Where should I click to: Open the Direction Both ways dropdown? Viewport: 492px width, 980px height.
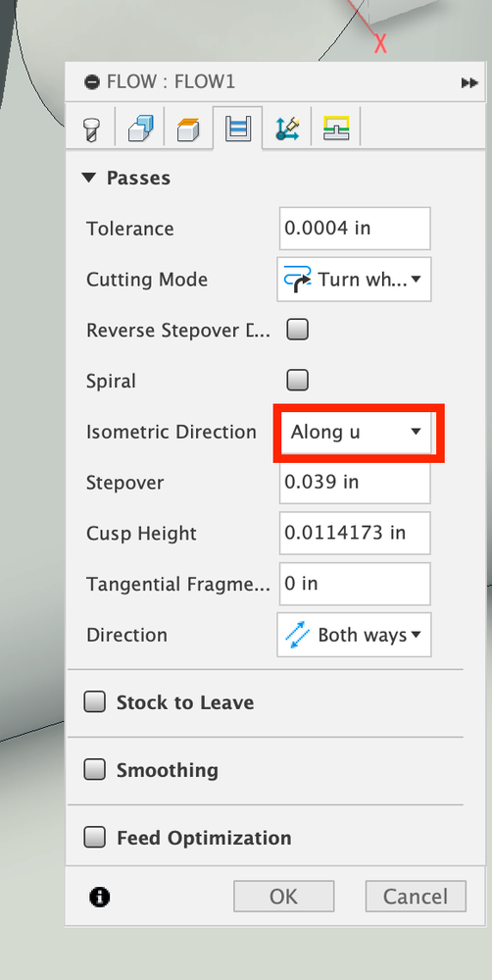[354, 635]
